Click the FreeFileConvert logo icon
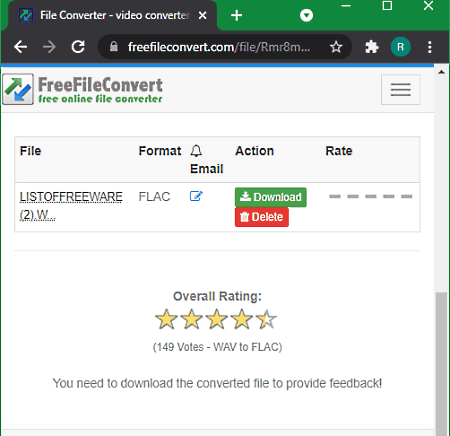The height and width of the screenshot is (436, 450). (x=18, y=89)
